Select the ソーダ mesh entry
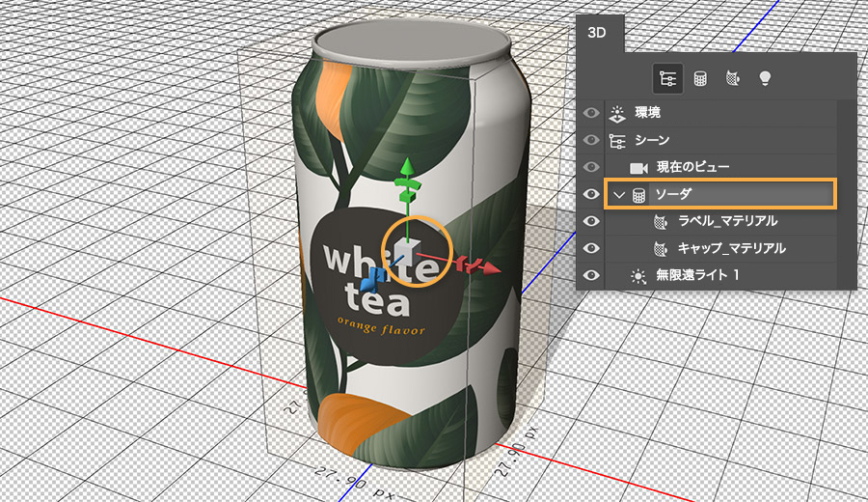868x502 pixels. pyautogui.click(x=720, y=194)
